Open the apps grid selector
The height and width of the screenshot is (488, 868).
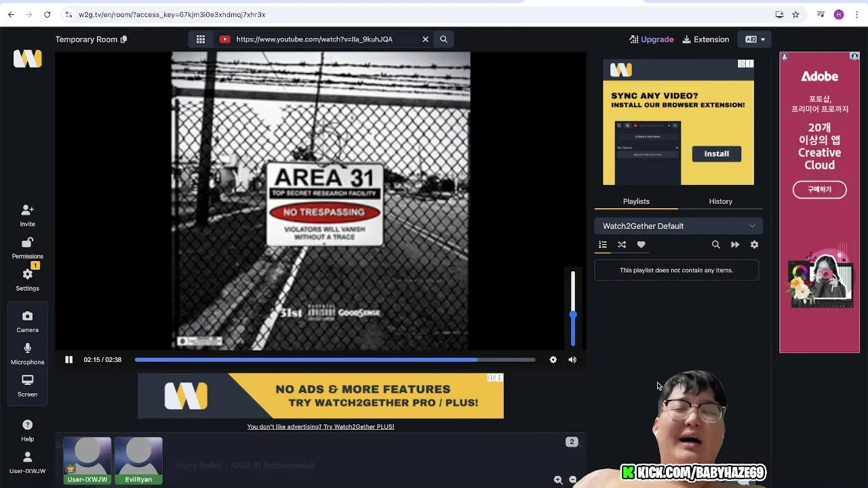click(201, 39)
